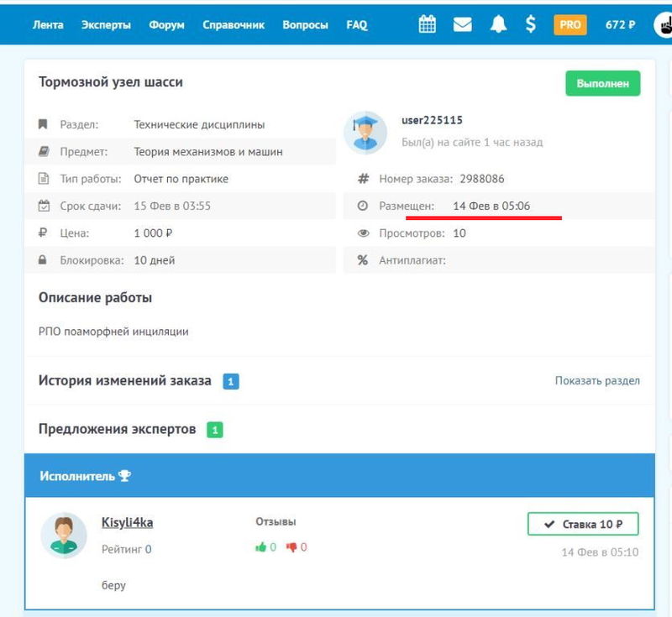The image size is (672, 617).
Task: Click the green Выполнен status button
Action: point(602,84)
